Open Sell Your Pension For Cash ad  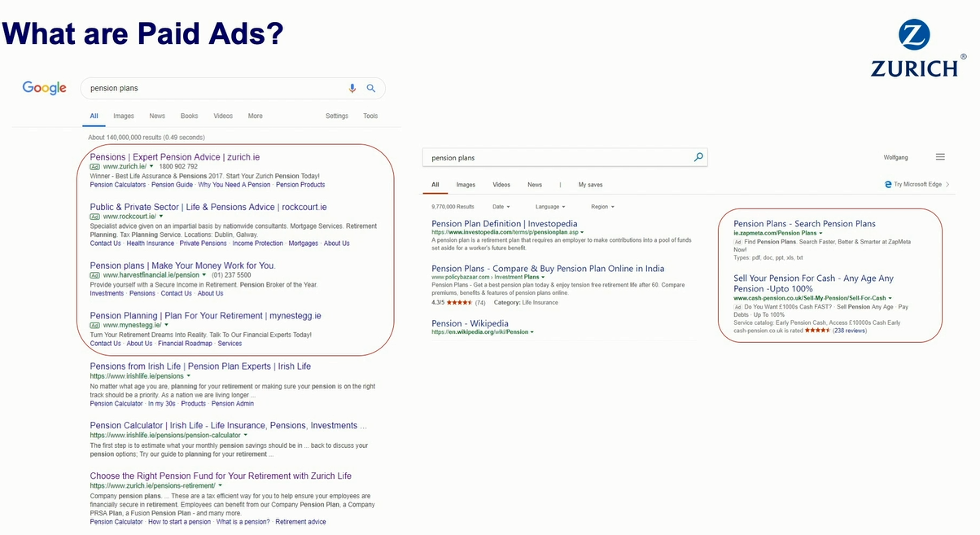click(x=814, y=283)
